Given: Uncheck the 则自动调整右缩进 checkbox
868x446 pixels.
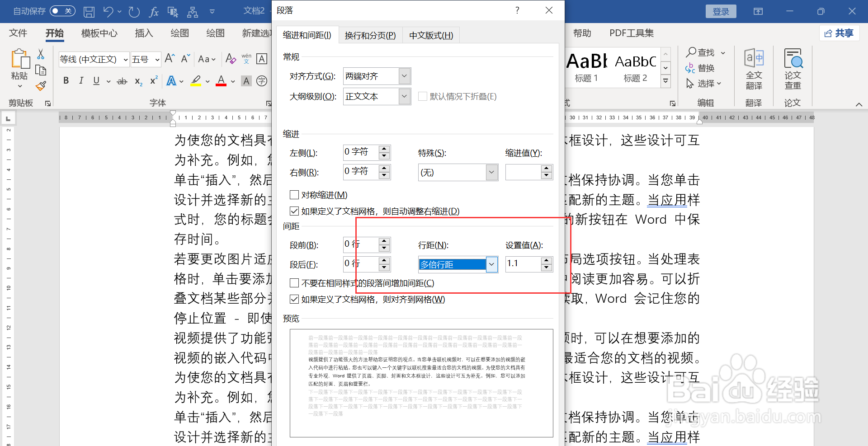Looking at the screenshot, I should click(x=294, y=211).
